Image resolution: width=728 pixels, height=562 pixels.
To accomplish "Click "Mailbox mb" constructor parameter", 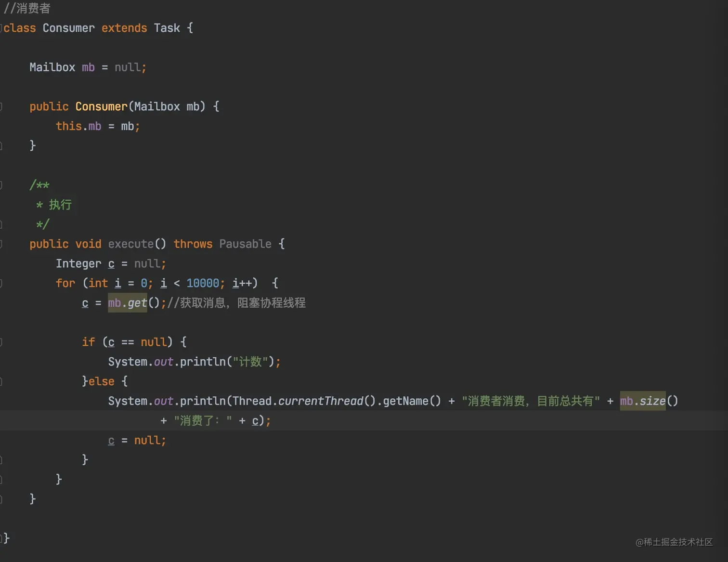I will click(x=167, y=106).
